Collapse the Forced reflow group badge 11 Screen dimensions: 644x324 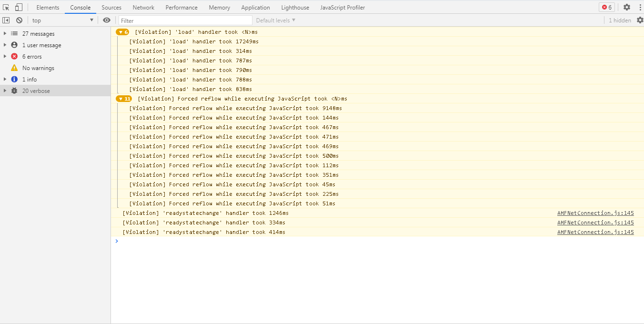point(124,99)
